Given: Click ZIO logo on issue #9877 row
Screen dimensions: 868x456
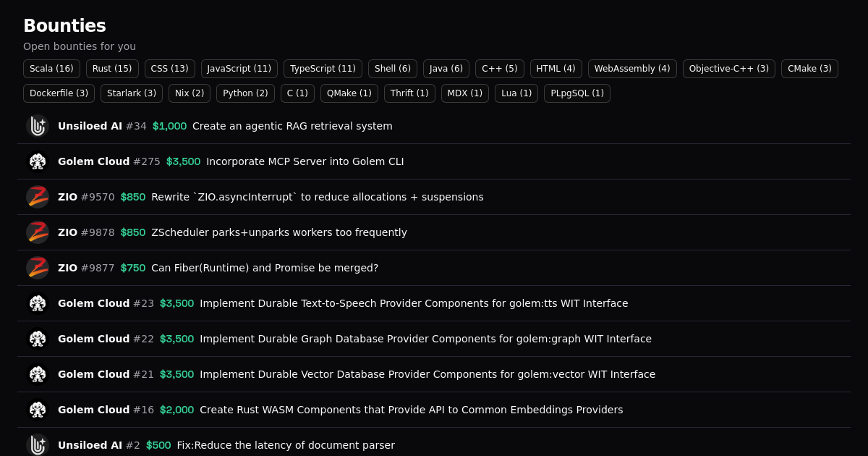Looking at the screenshot, I should coord(38,268).
